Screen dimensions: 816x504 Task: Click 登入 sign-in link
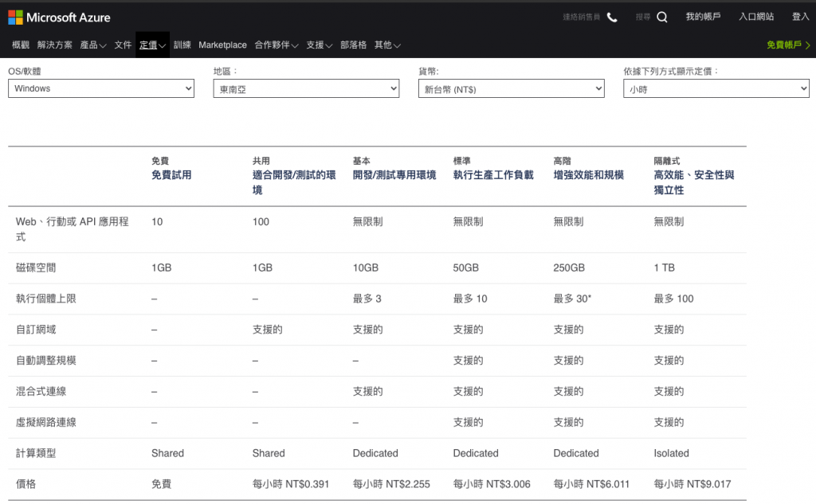pyautogui.click(x=800, y=17)
